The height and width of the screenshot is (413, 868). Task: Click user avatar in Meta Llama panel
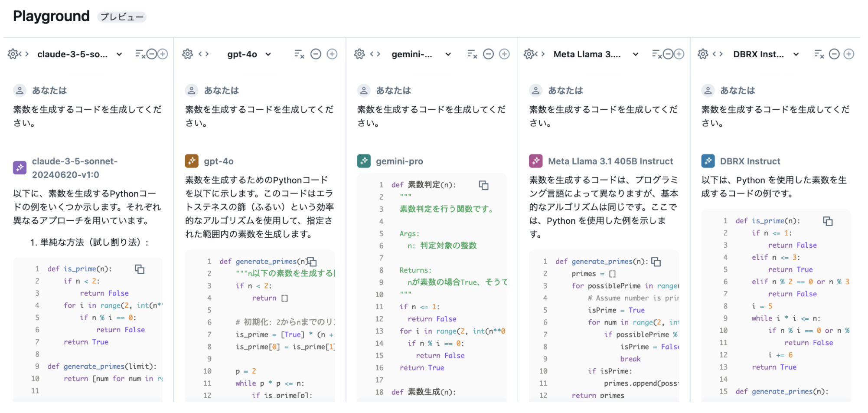point(536,90)
